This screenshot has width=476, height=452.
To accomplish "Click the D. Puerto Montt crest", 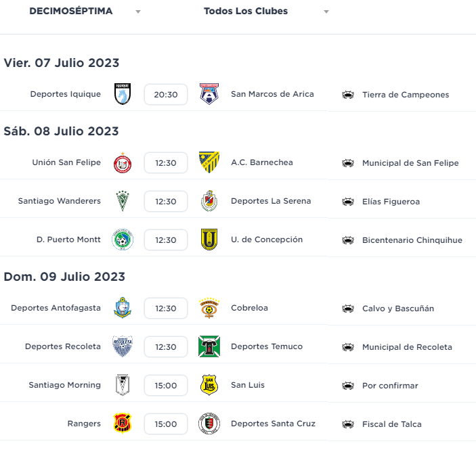I will coord(123,240).
